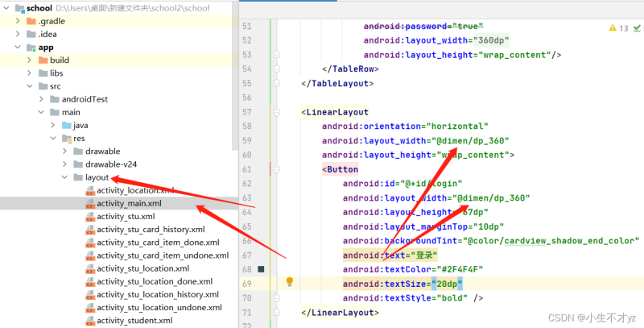Expand the drawable-v24 folder
This screenshot has height=328, width=644.
(x=64, y=164)
